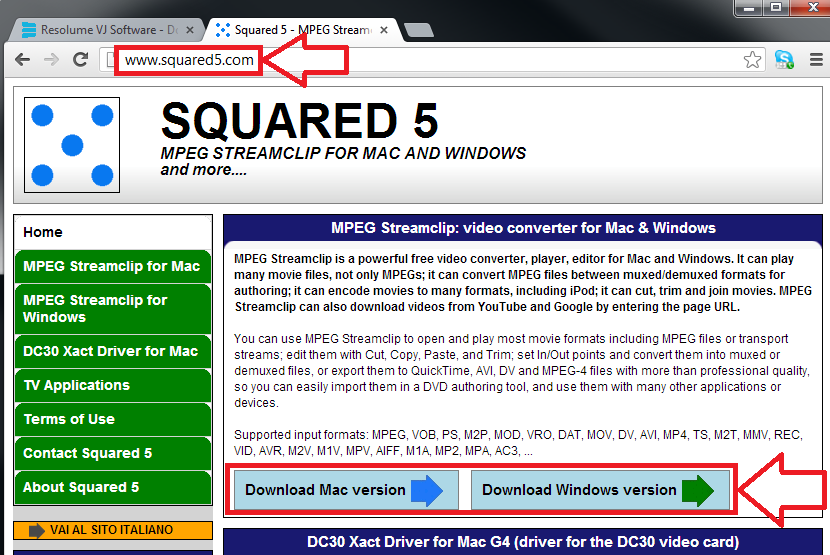
Task: Open MPEG Streamclip for Windows page
Action: [113, 309]
